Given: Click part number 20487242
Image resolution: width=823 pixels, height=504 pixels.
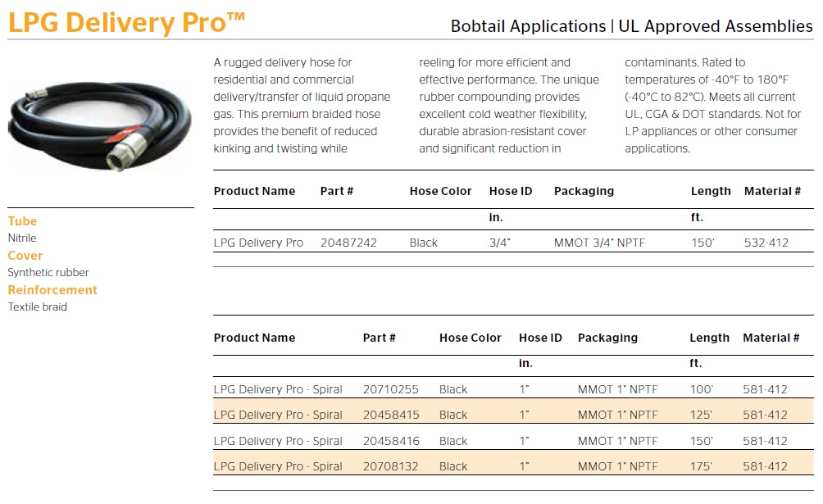Looking at the screenshot, I should click(x=348, y=243).
